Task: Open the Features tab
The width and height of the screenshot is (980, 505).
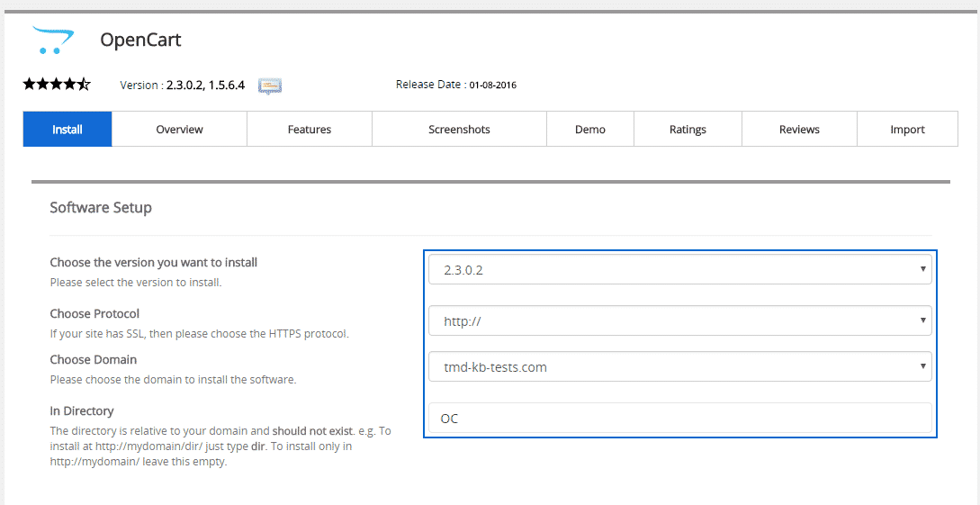Action: [x=310, y=130]
